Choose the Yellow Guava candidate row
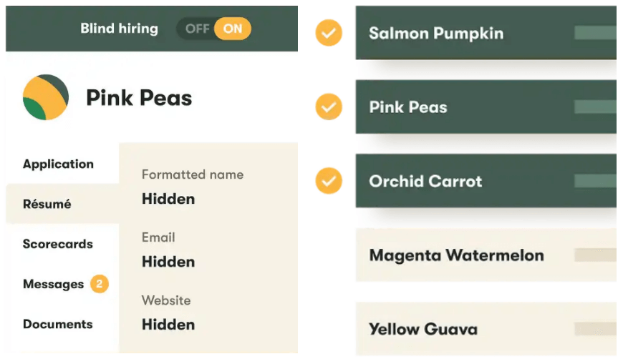Screen dimensions: 623x364 [x=486, y=329]
